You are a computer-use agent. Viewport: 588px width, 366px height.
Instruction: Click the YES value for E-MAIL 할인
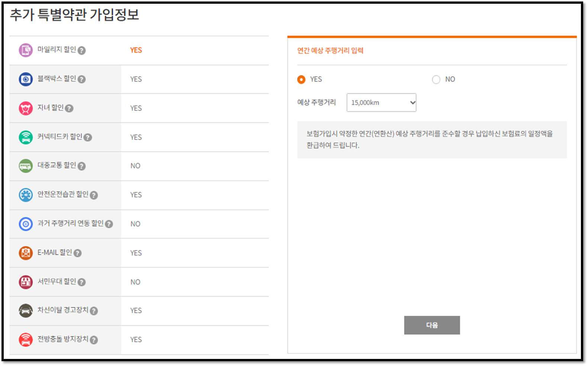tap(136, 253)
